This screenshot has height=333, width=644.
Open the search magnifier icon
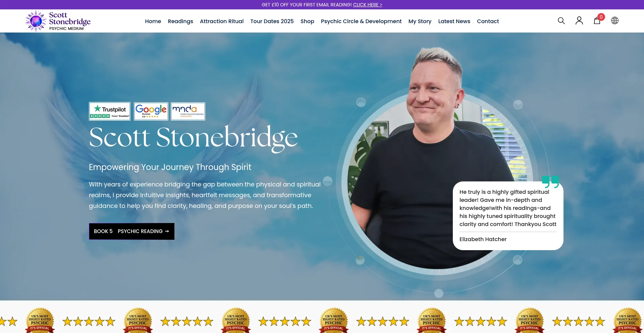(561, 21)
